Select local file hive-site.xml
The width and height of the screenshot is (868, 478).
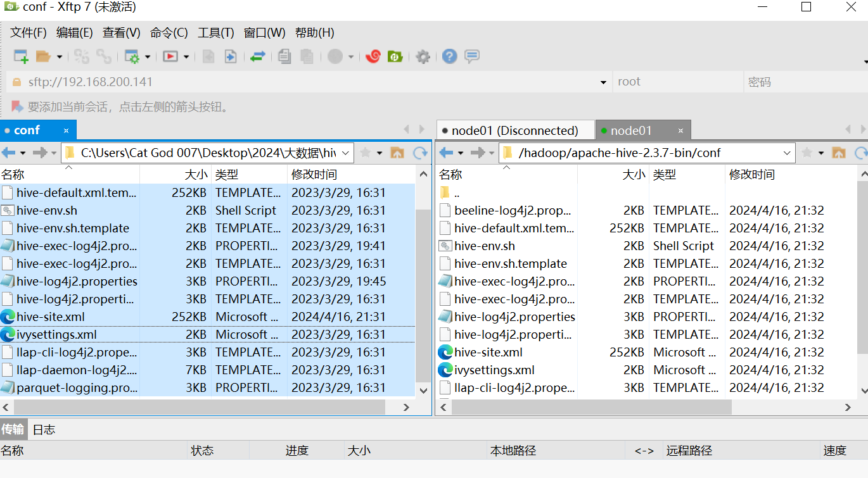(51, 317)
